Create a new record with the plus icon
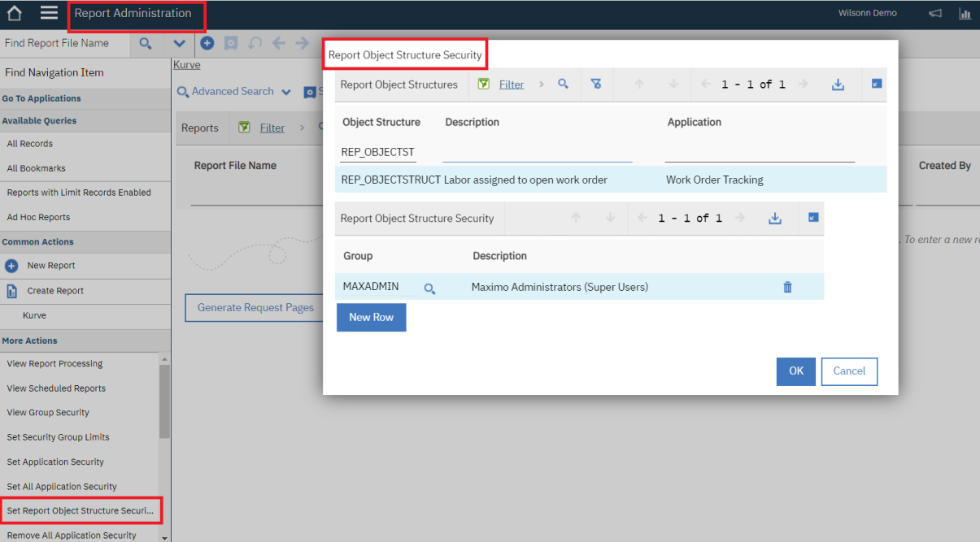This screenshot has height=542, width=980. 207,43
